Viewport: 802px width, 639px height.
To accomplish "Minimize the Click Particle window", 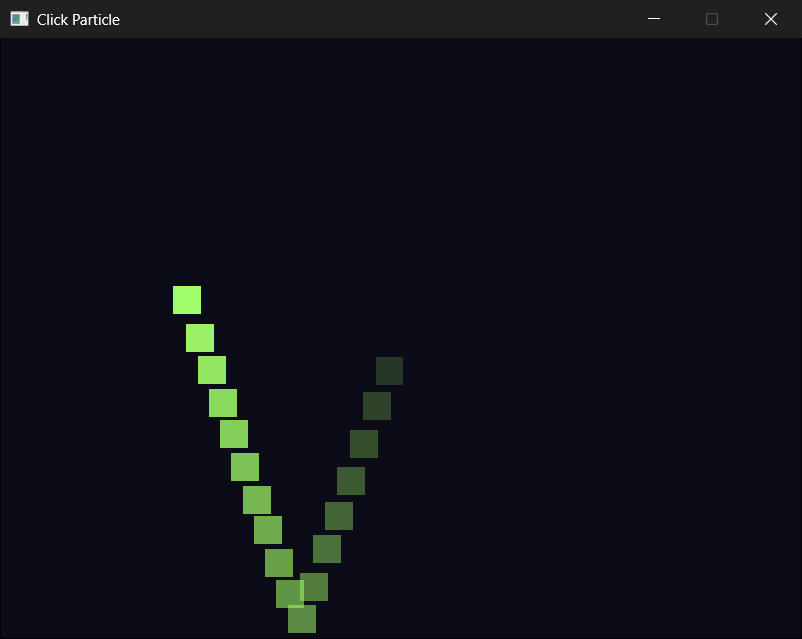I will click(654, 19).
